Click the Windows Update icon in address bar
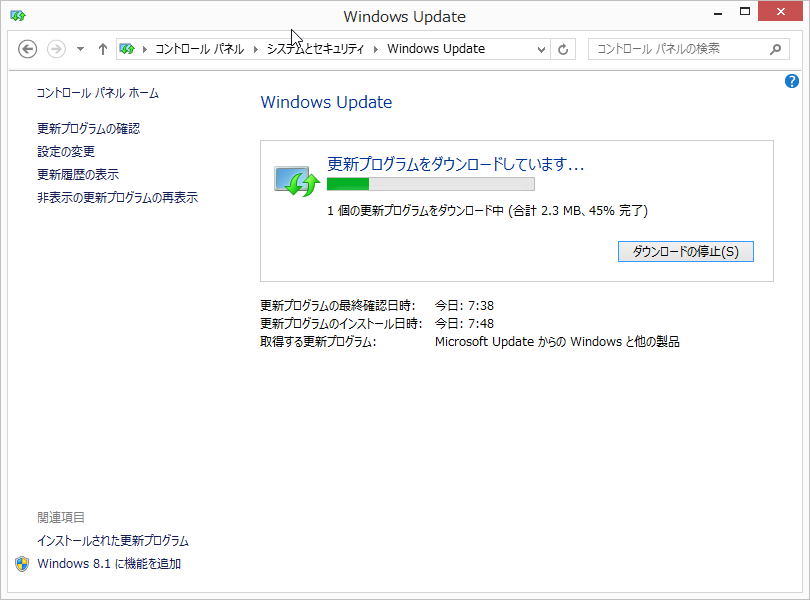This screenshot has width=810, height=600. pos(127,49)
